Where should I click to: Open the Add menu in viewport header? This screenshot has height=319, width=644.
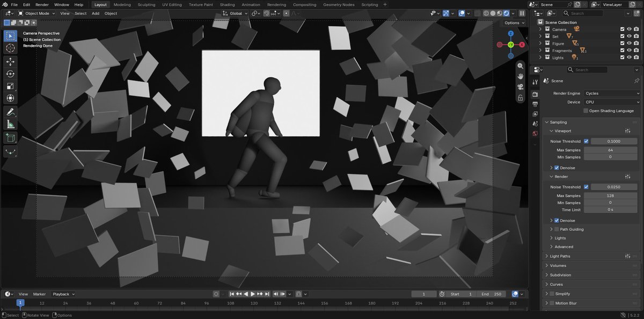coord(95,13)
